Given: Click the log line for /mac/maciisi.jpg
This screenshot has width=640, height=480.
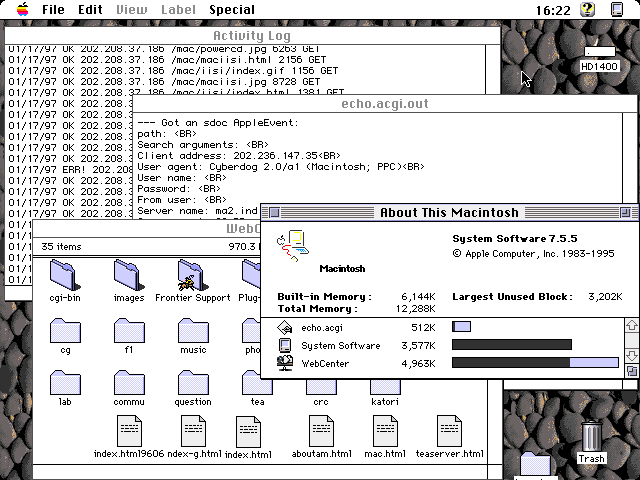Looking at the screenshot, I should (164, 82).
